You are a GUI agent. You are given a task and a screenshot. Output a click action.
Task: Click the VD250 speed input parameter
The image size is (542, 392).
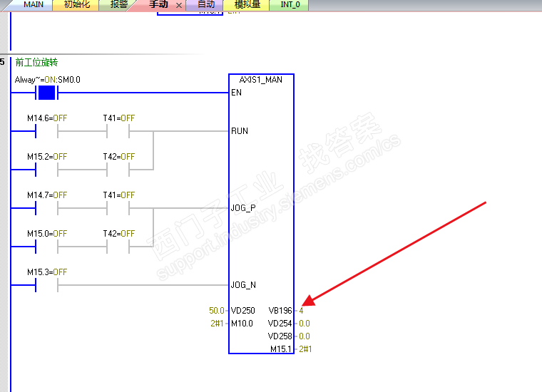click(243, 311)
